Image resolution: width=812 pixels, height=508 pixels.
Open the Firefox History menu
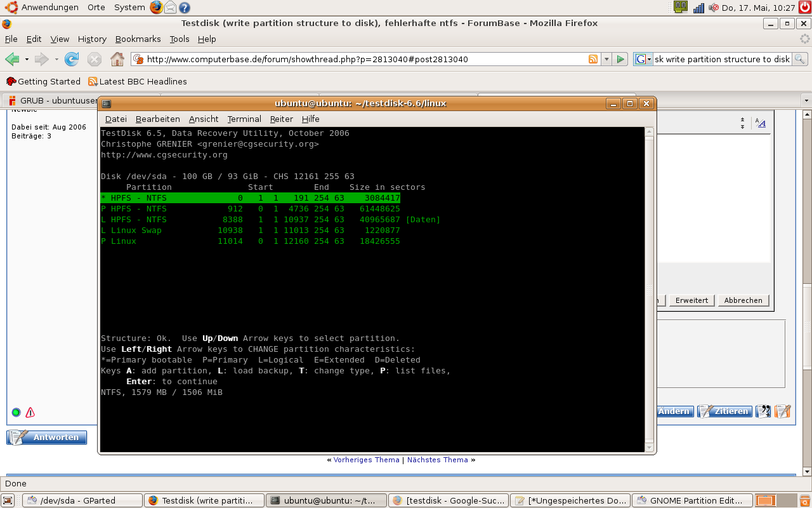pos(92,39)
